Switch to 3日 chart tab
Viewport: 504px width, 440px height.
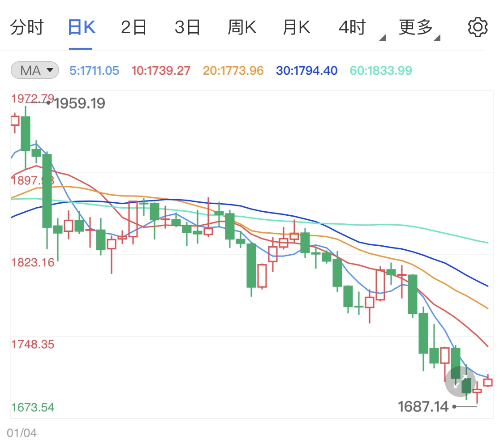point(187,27)
